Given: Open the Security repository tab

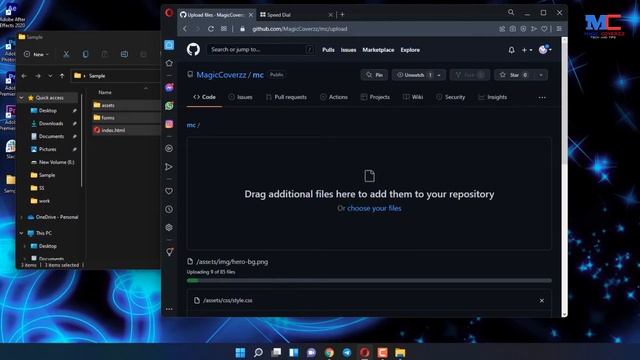Looking at the screenshot, I should [451, 97].
